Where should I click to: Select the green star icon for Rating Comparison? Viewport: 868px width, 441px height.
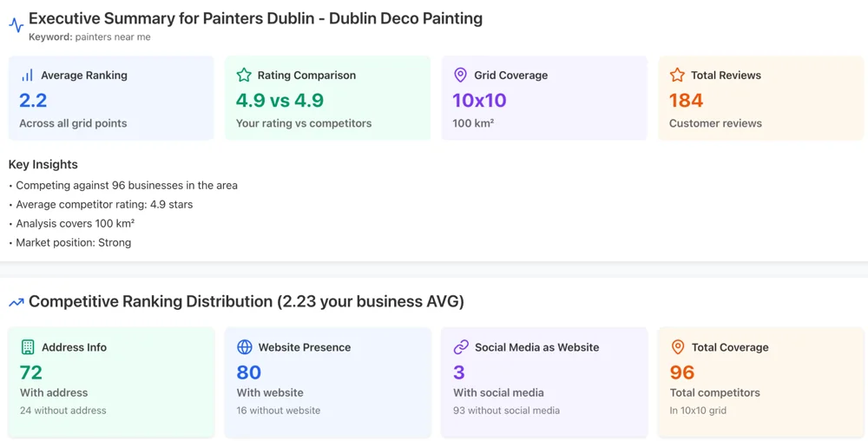click(x=244, y=76)
